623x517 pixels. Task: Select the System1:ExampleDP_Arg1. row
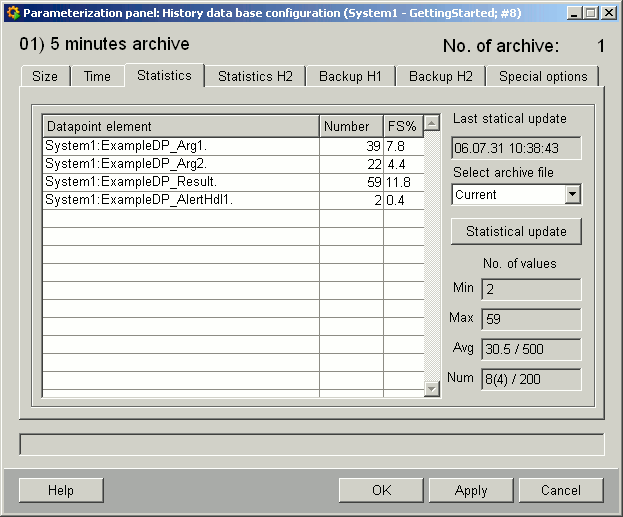[x=180, y=146]
